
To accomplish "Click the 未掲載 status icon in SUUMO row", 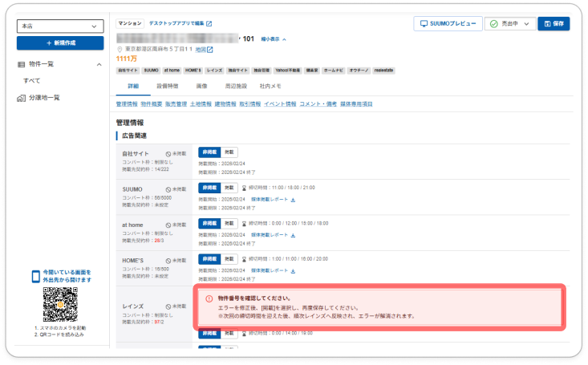I will (168, 189).
